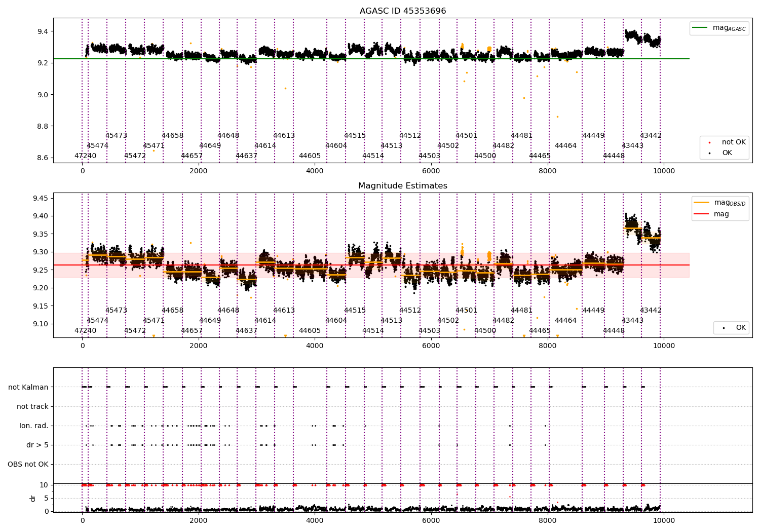Click obsid label 44637 in the top plot
The image size is (760, 532).
(246, 156)
